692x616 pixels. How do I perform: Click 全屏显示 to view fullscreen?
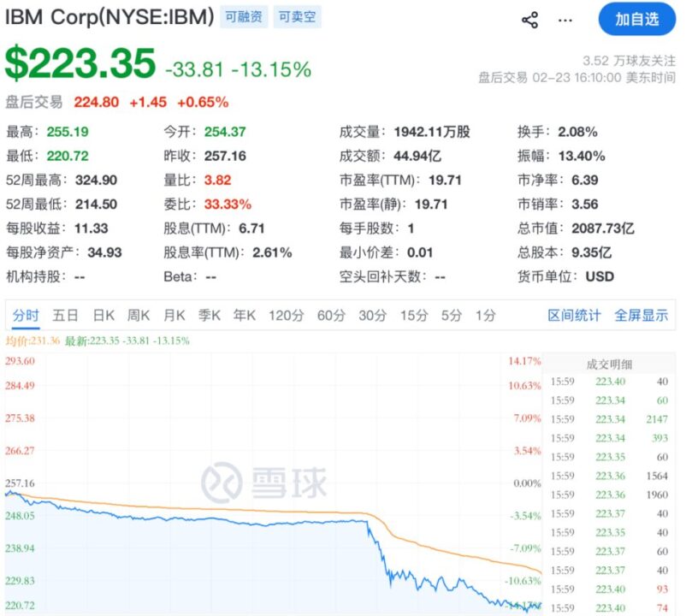pos(642,315)
